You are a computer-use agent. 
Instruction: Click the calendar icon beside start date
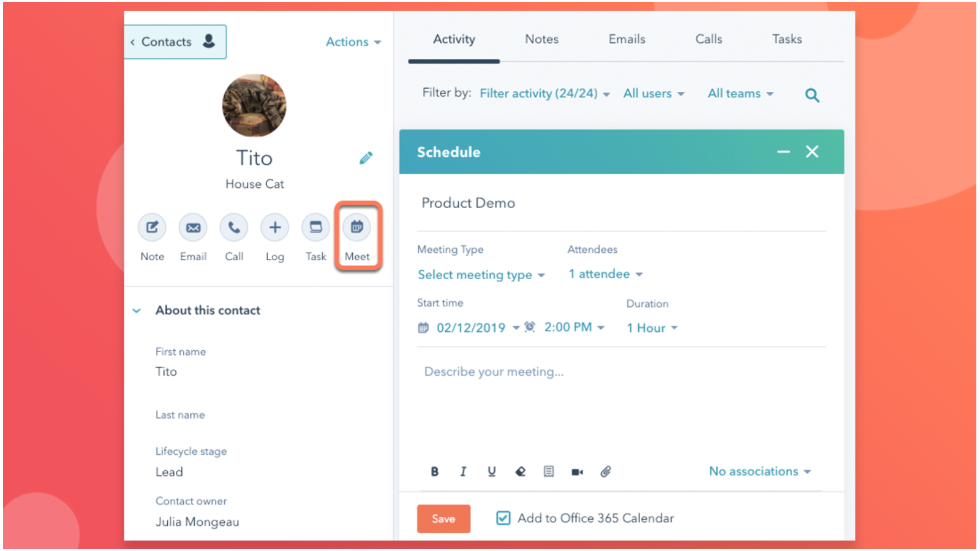coord(423,328)
